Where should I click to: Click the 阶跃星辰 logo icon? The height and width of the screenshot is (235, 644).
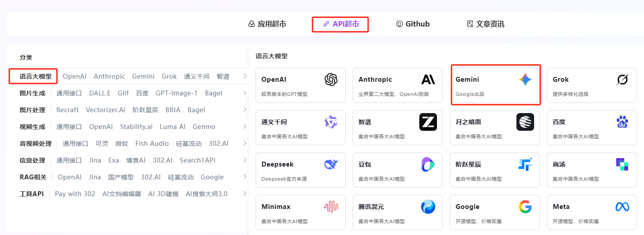tap(525, 164)
